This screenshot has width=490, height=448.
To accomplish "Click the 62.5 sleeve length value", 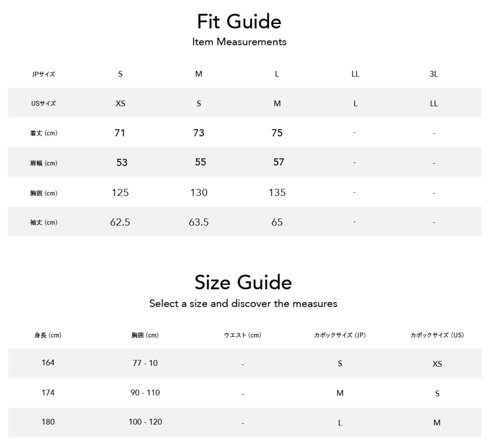I will tap(120, 222).
